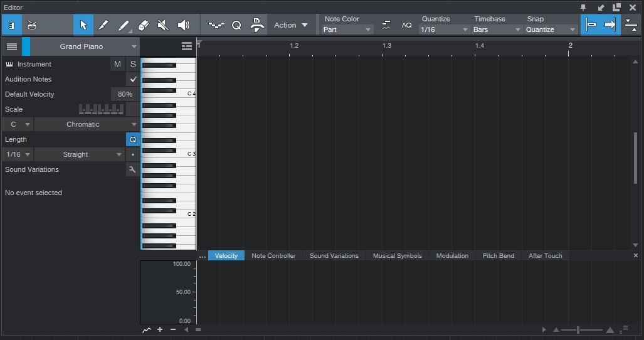Click the AQ auto-quantize button

407,25
